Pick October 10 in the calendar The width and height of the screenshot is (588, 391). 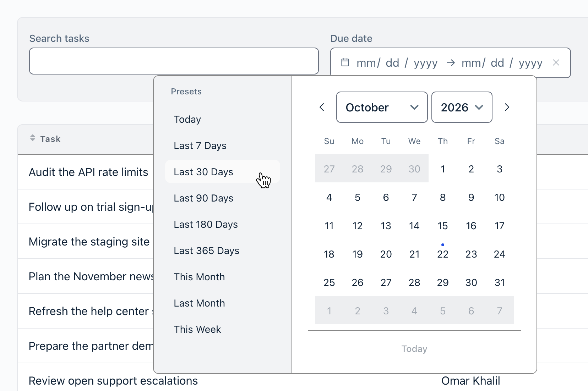pyautogui.click(x=500, y=197)
